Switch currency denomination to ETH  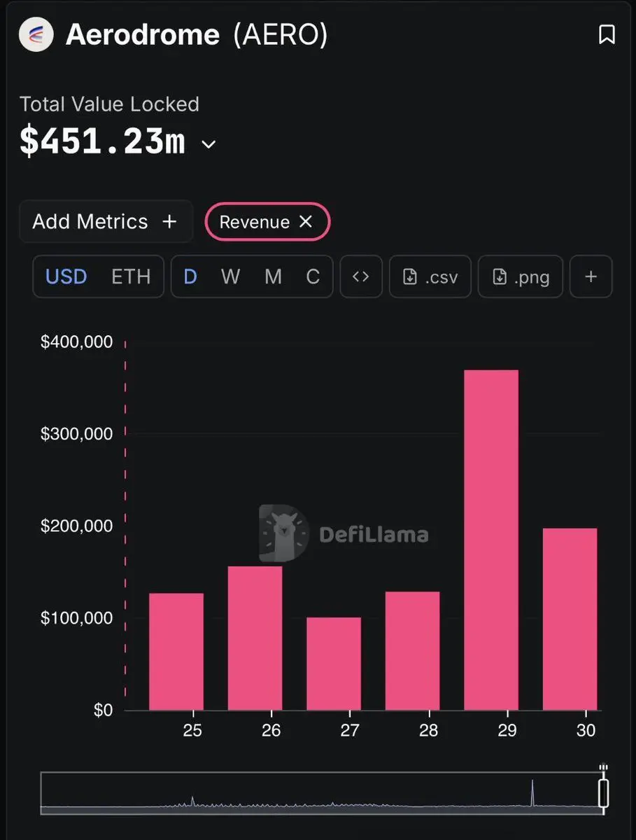(131, 276)
